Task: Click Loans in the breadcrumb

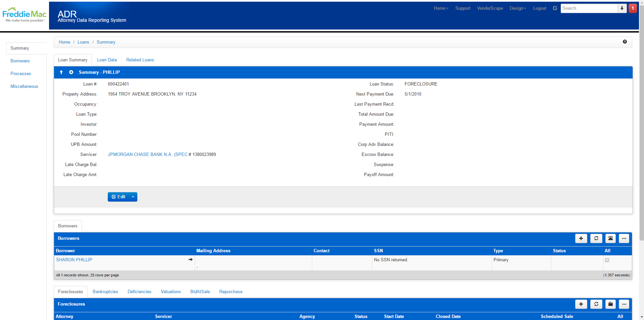Action: [x=83, y=42]
